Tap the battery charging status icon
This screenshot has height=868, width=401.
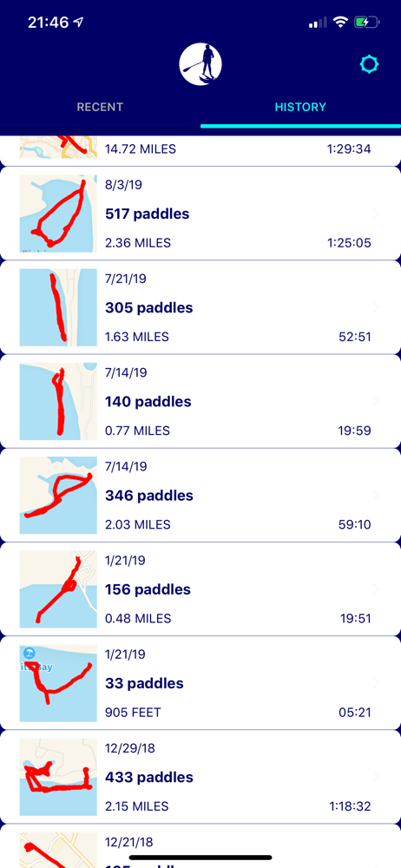tap(366, 23)
